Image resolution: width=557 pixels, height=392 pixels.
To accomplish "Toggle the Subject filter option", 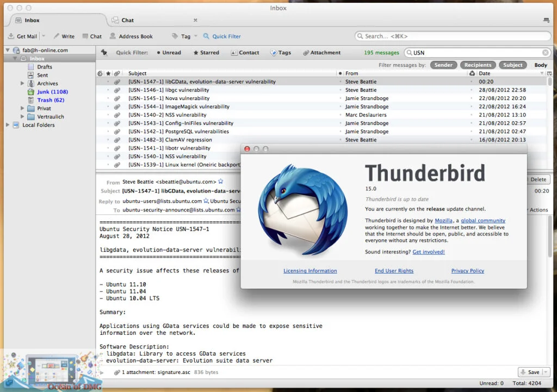I will point(512,65).
